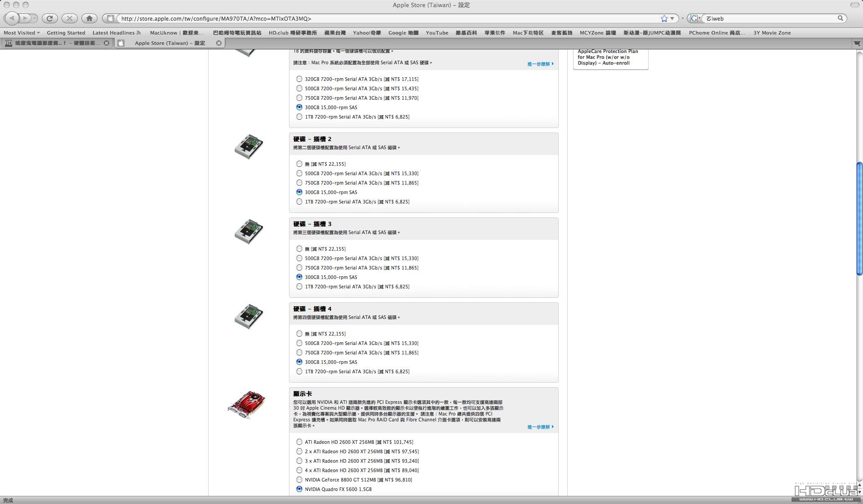
Task: Click the learn more link in the graphics card section
Action: [x=540, y=427]
